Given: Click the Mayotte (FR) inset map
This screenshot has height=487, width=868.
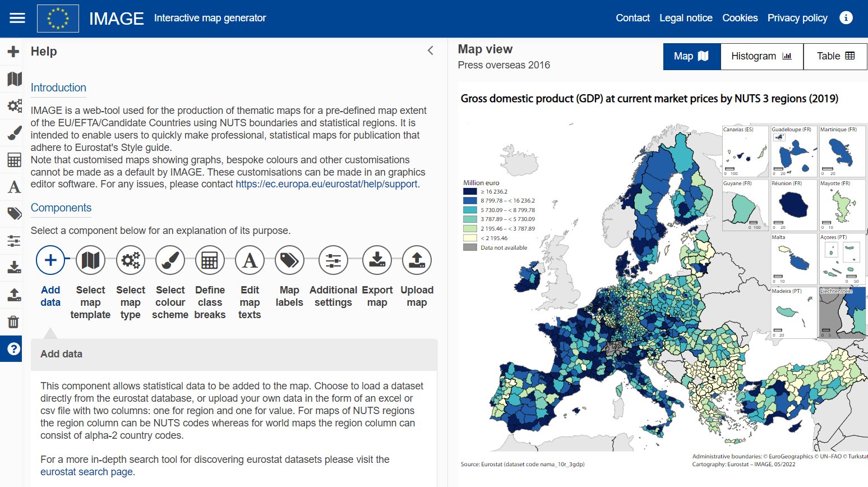Looking at the screenshot, I should 843,205.
